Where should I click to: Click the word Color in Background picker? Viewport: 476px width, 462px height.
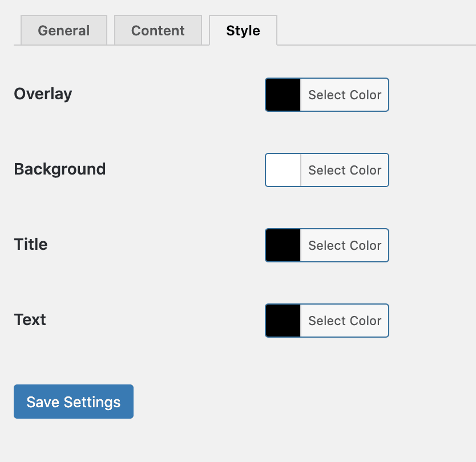click(x=366, y=170)
